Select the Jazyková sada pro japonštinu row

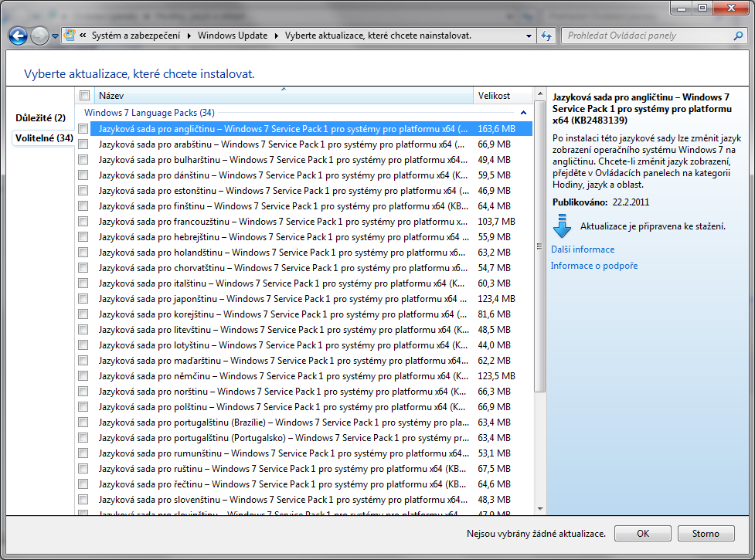pos(311,299)
